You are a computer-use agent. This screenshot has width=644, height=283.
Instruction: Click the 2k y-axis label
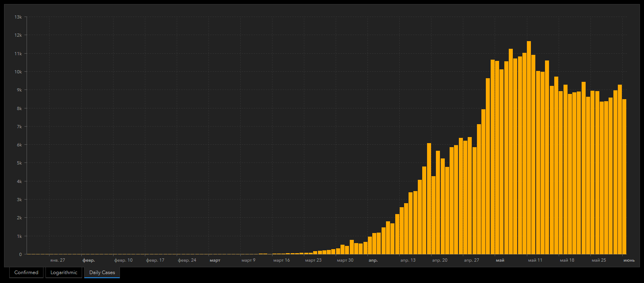click(19, 218)
